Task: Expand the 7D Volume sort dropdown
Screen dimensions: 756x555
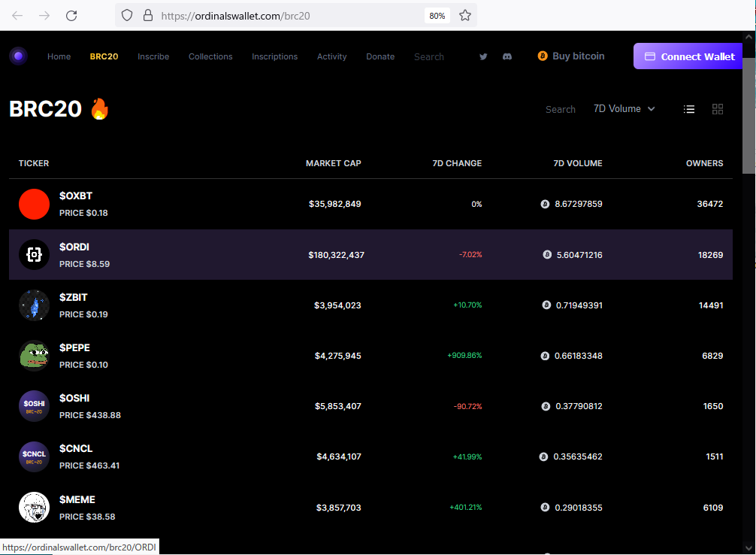Action: (x=624, y=109)
